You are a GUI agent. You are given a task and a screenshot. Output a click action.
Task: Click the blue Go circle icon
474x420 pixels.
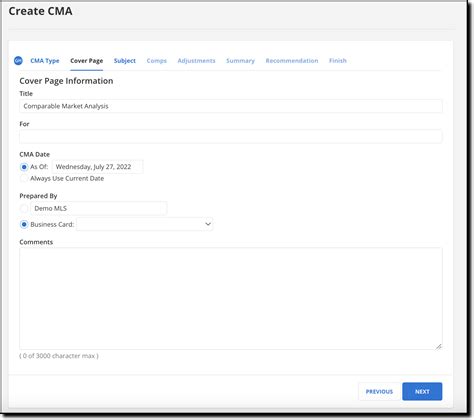click(x=18, y=60)
